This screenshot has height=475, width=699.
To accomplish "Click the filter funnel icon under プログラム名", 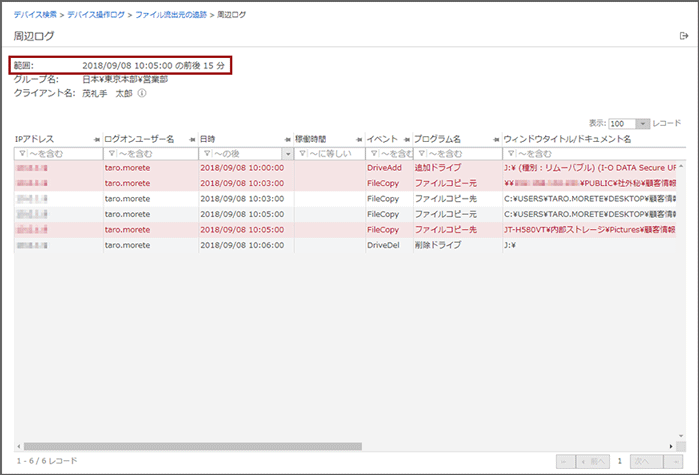I will pyautogui.click(x=420, y=154).
